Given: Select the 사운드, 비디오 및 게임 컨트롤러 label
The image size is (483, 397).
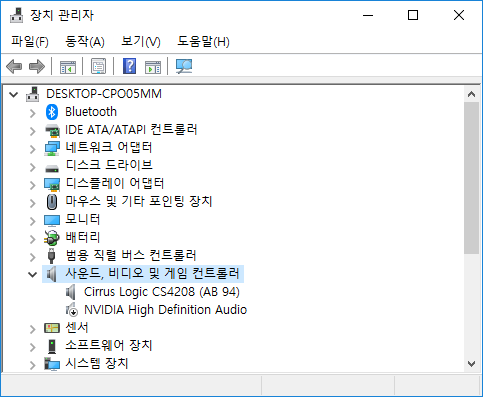Looking at the screenshot, I should point(152,274).
